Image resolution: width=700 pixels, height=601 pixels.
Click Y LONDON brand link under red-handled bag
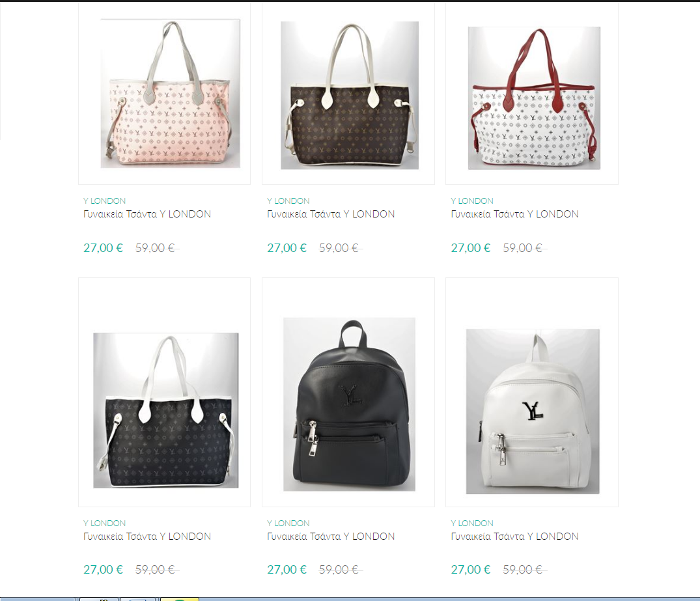[x=472, y=201]
